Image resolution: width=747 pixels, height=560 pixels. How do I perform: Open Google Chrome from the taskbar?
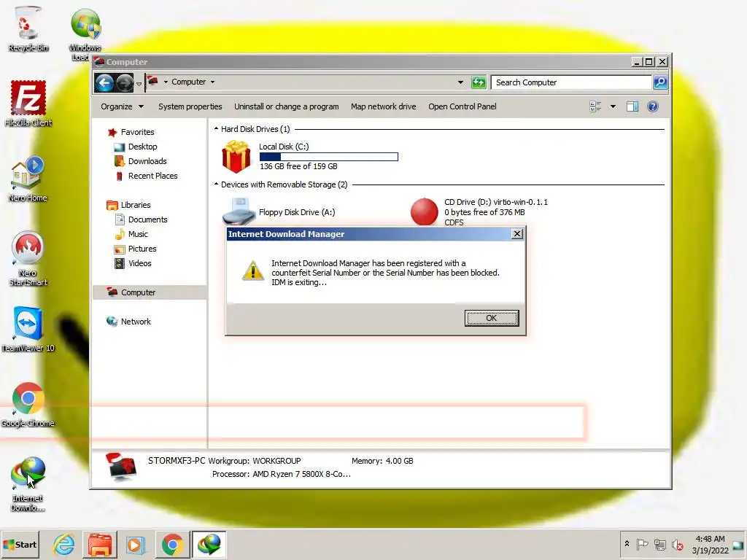click(x=172, y=545)
